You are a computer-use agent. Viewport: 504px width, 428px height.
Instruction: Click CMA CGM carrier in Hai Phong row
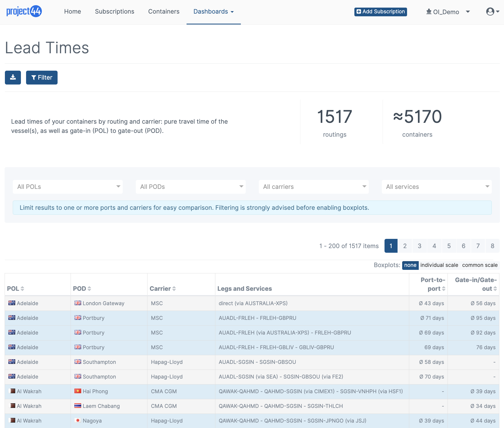pyautogui.click(x=164, y=391)
